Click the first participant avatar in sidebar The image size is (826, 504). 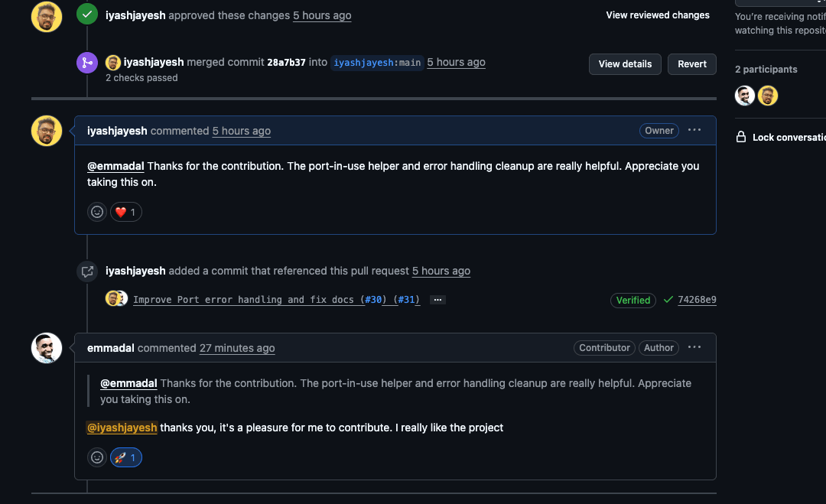pos(745,96)
